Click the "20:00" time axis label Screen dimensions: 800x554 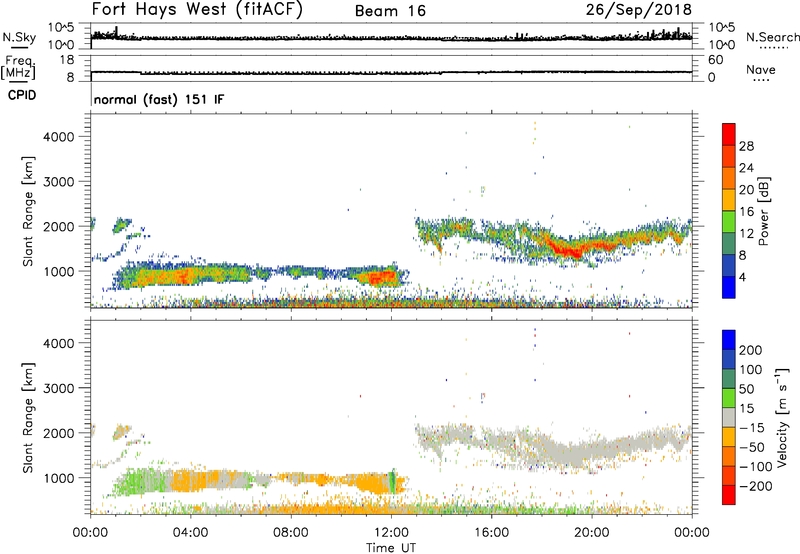[591, 533]
